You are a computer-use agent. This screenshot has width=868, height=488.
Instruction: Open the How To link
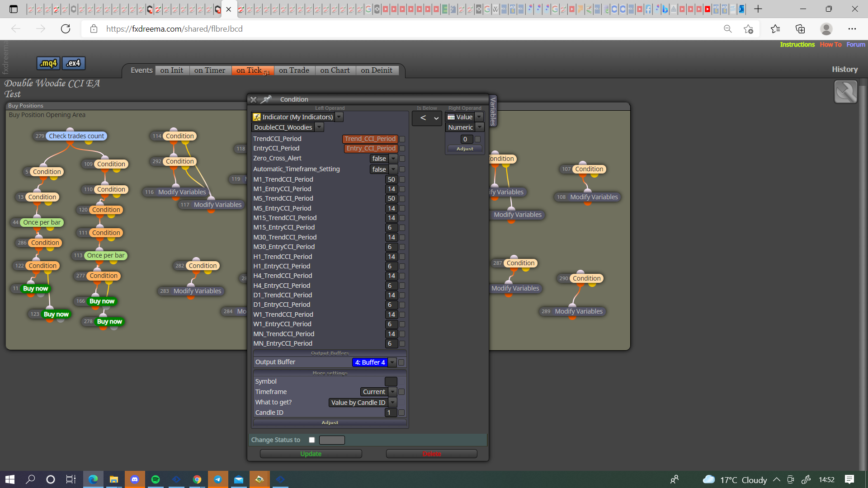click(831, 44)
